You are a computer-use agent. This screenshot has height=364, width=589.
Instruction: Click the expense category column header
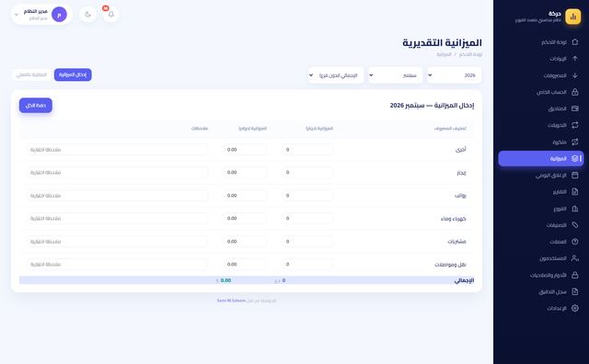pos(450,129)
